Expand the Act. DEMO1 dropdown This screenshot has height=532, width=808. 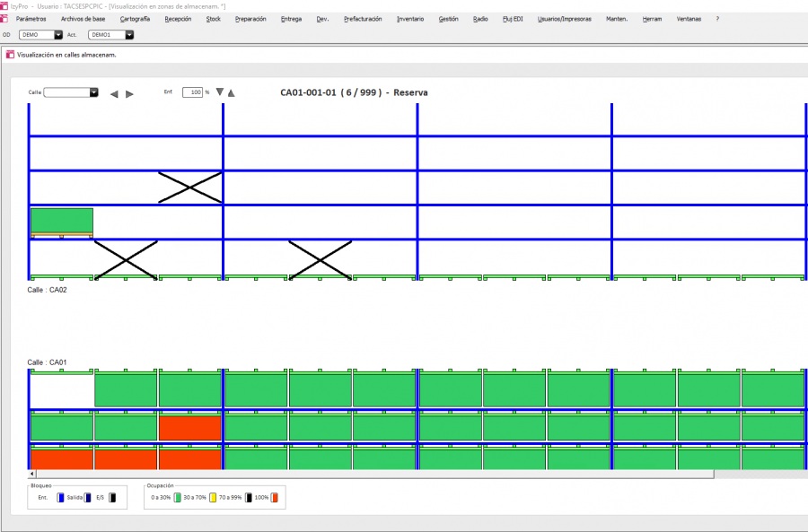point(129,35)
